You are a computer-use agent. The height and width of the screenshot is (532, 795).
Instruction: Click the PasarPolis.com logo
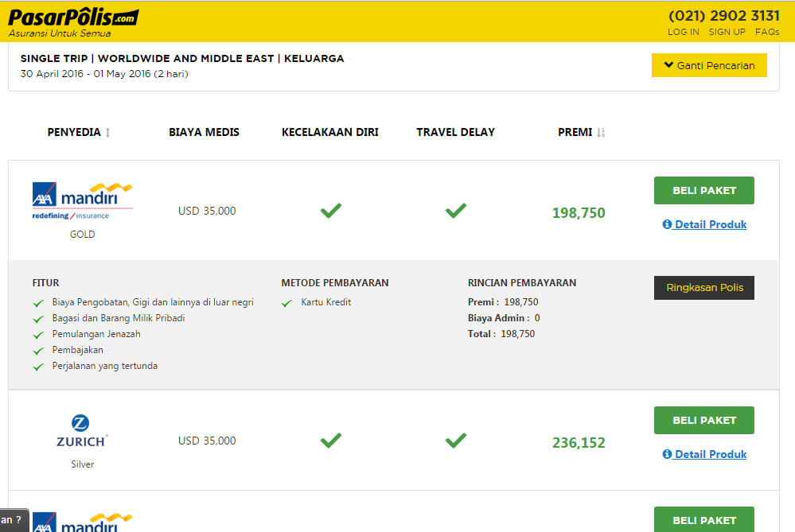coord(73,23)
